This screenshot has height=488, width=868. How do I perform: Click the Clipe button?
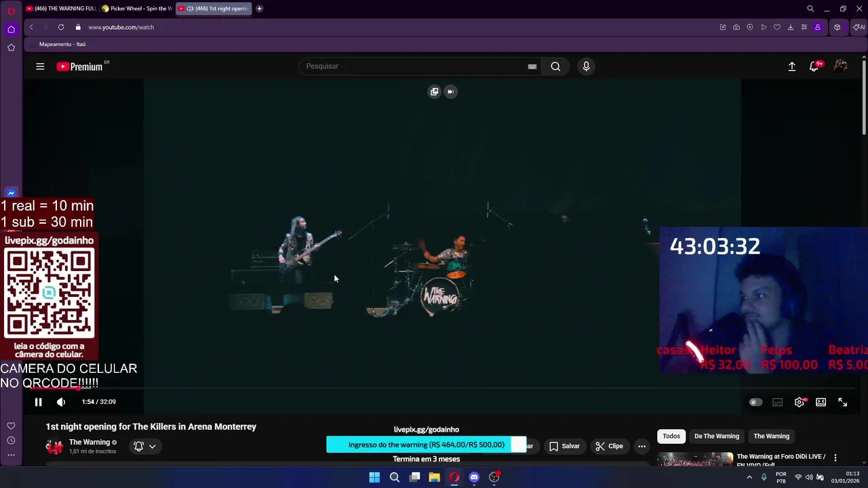pos(609,446)
